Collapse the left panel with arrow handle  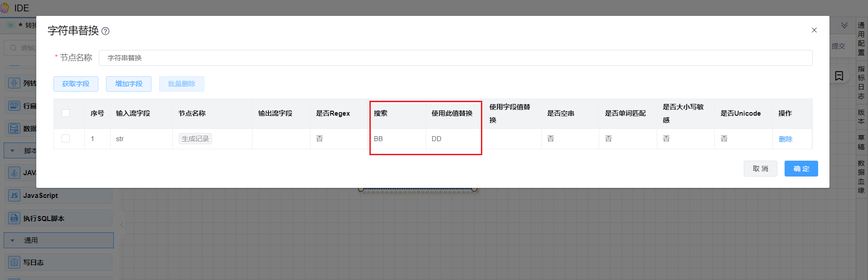tap(122, 225)
